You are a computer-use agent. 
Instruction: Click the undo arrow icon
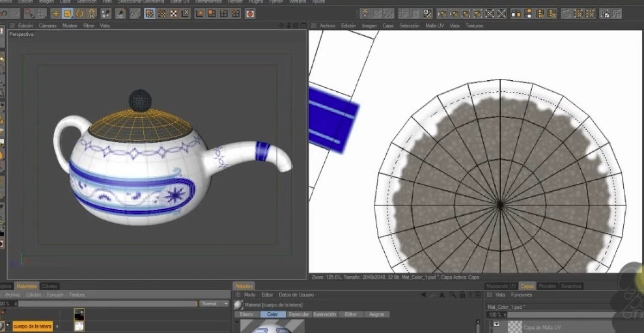[x=4, y=14]
